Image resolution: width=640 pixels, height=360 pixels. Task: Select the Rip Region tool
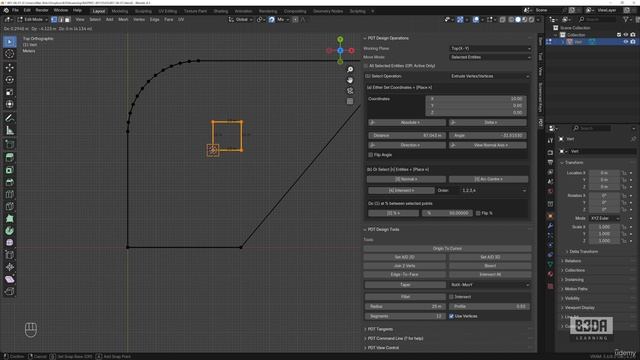(10, 292)
